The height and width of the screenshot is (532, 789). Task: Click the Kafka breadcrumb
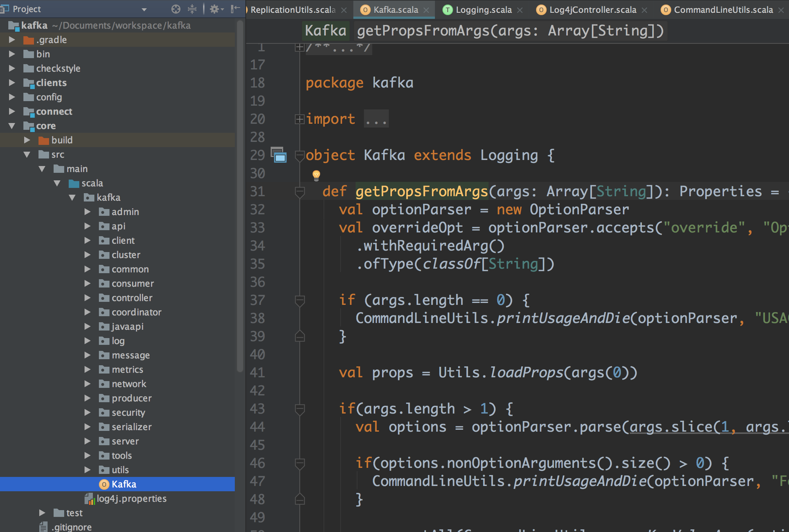325,31
